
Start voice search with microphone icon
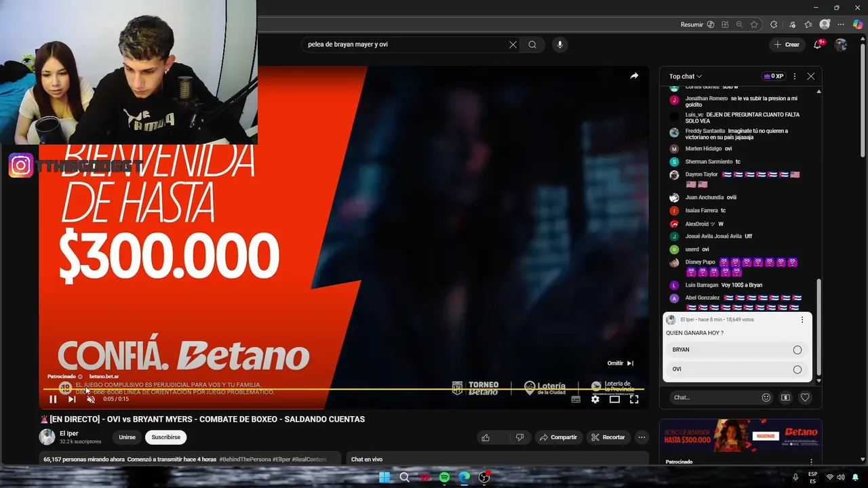(559, 45)
